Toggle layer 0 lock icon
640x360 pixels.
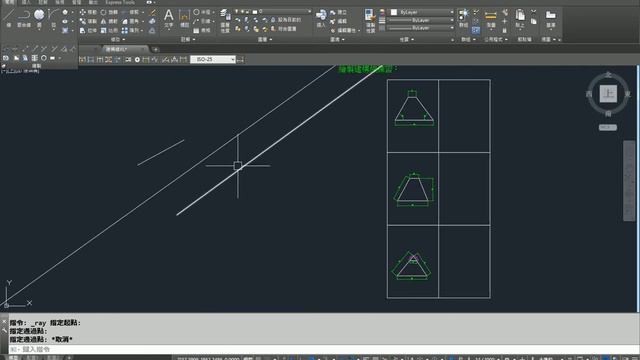pos(248,11)
